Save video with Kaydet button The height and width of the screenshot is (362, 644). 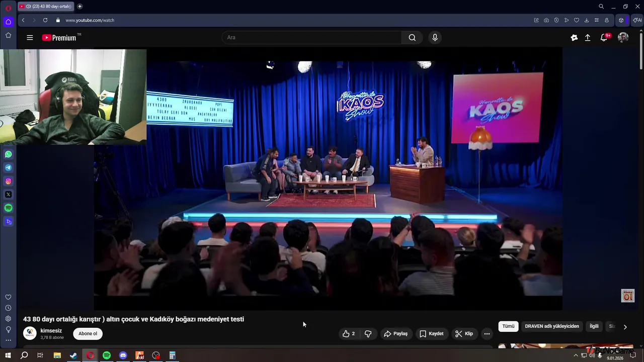[431, 334]
